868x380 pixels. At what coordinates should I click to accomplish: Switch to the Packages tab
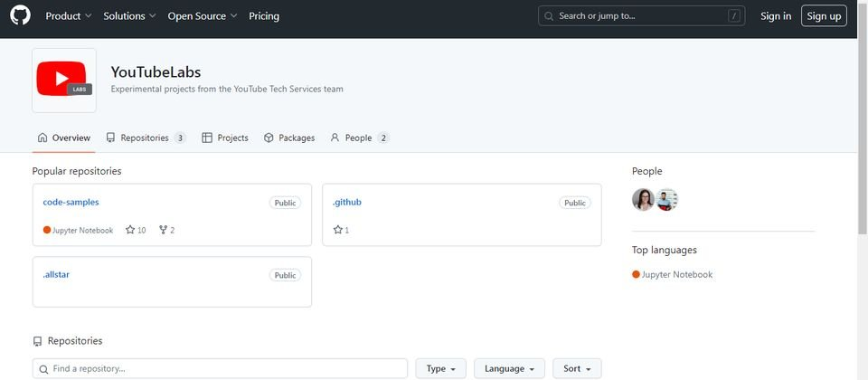point(289,138)
